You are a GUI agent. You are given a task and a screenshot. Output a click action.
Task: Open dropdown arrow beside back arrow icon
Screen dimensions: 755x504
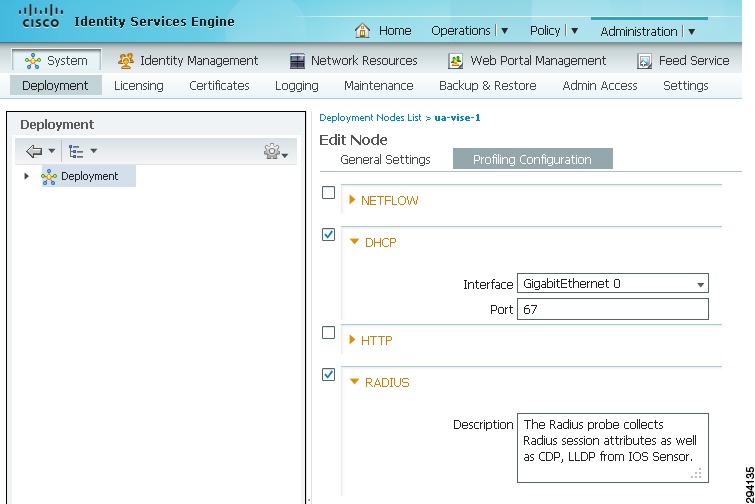coord(52,151)
